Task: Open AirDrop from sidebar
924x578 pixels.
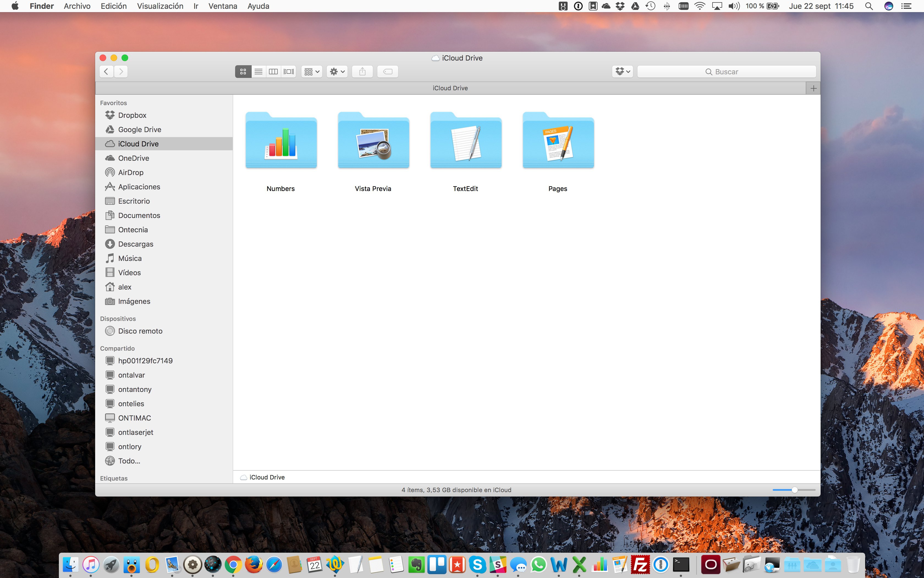Action: [x=164, y=172]
